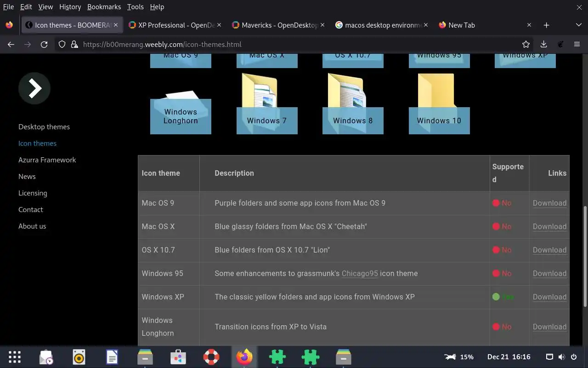Open the on-screen keyboard tray icon
588x368 pixels.
tap(549, 357)
